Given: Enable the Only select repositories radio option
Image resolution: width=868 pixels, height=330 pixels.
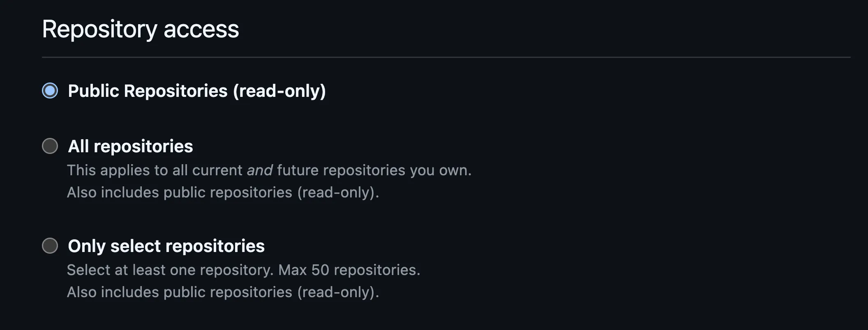Looking at the screenshot, I should pyautogui.click(x=50, y=246).
